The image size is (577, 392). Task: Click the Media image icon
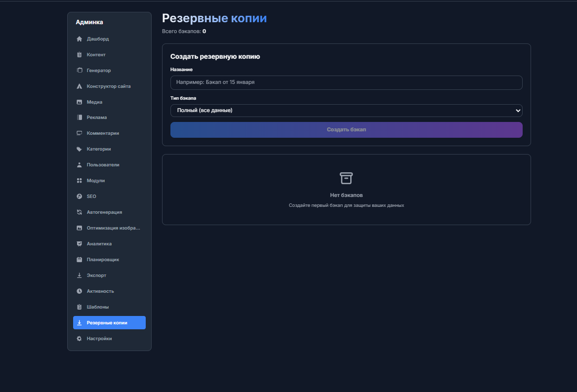pyautogui.click(x=79, y=102)
